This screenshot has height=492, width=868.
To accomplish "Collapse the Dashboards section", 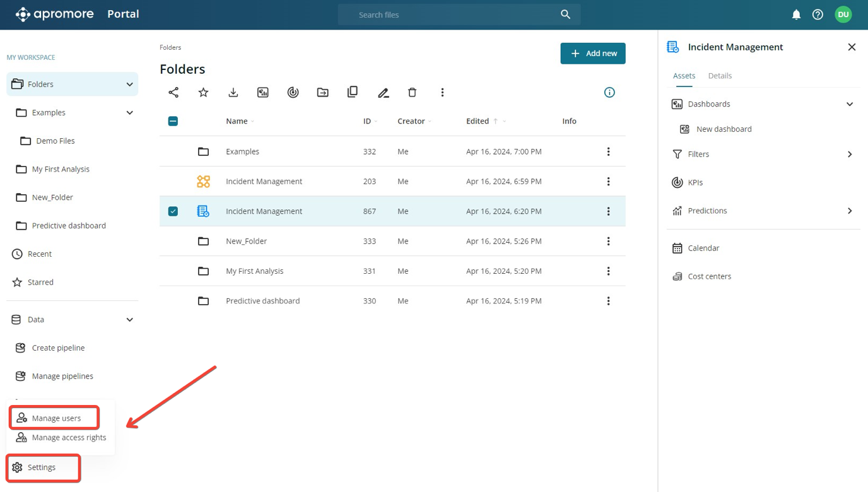I will 849,104.
